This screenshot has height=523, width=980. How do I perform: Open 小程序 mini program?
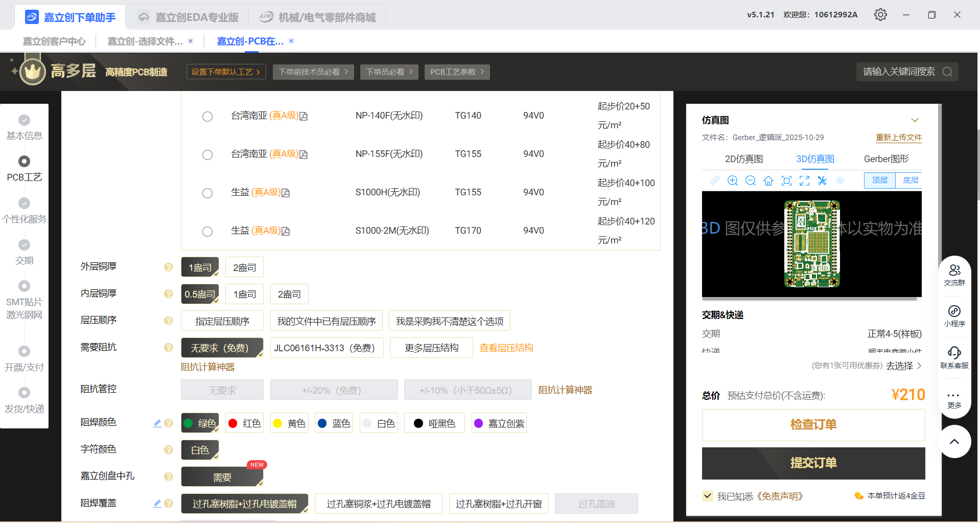click(954, 316)
